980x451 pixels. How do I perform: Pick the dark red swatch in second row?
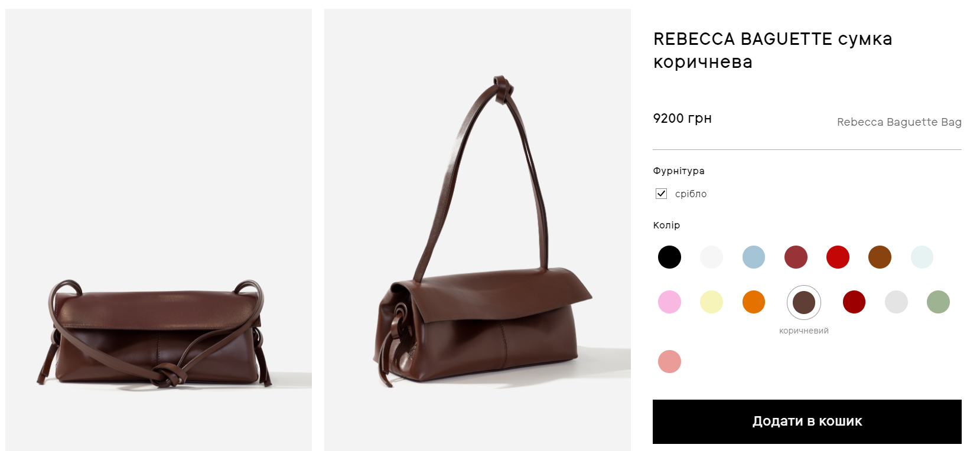(x=854, y=302)
